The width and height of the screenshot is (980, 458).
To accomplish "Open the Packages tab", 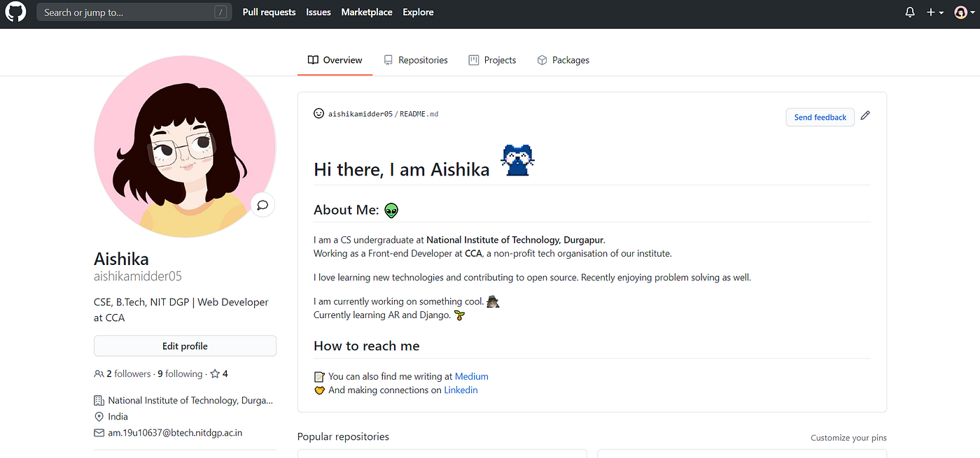I will 563,60.
